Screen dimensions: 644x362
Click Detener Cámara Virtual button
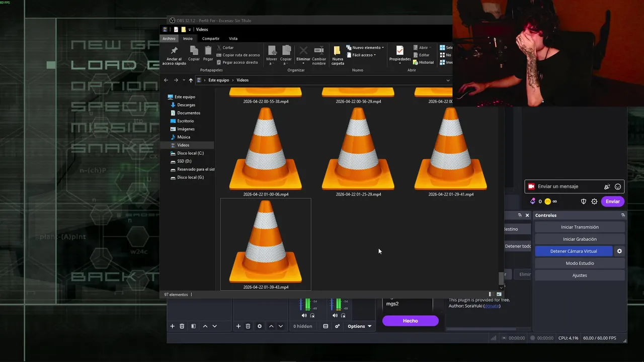tap(574, 251)
